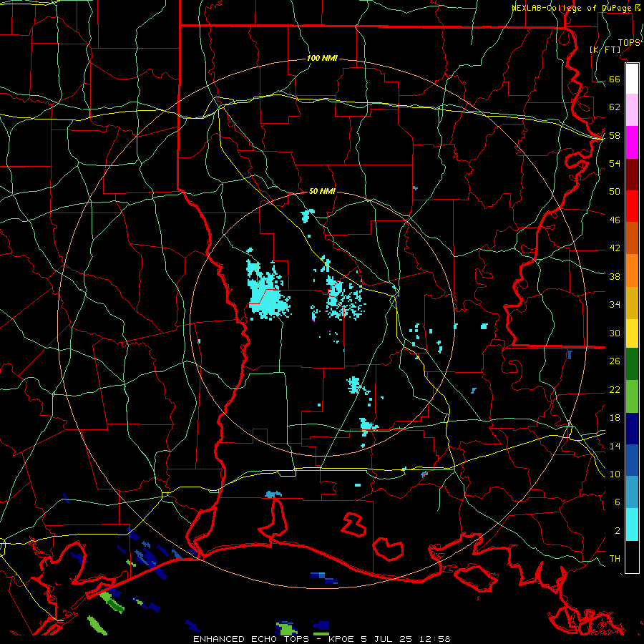Click the '5 JUL 25' date text
Screen dimensions: 644x644
point(388,639)
